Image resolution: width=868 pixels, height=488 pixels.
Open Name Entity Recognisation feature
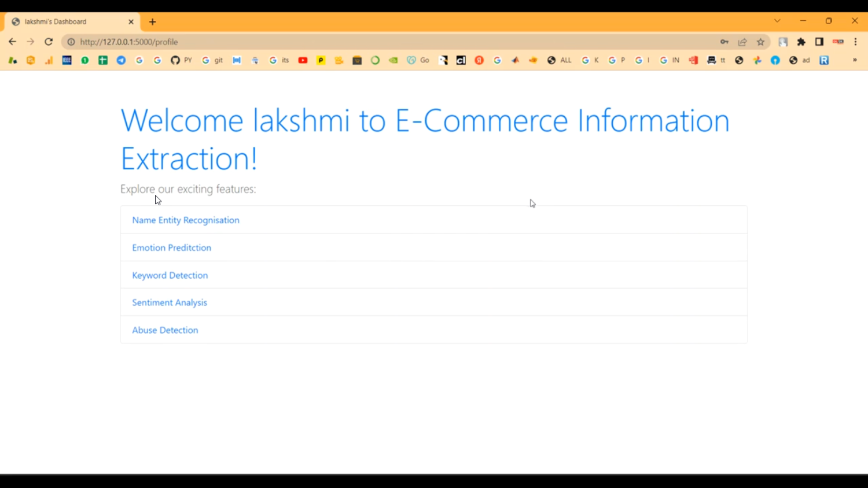pos(186,220)
